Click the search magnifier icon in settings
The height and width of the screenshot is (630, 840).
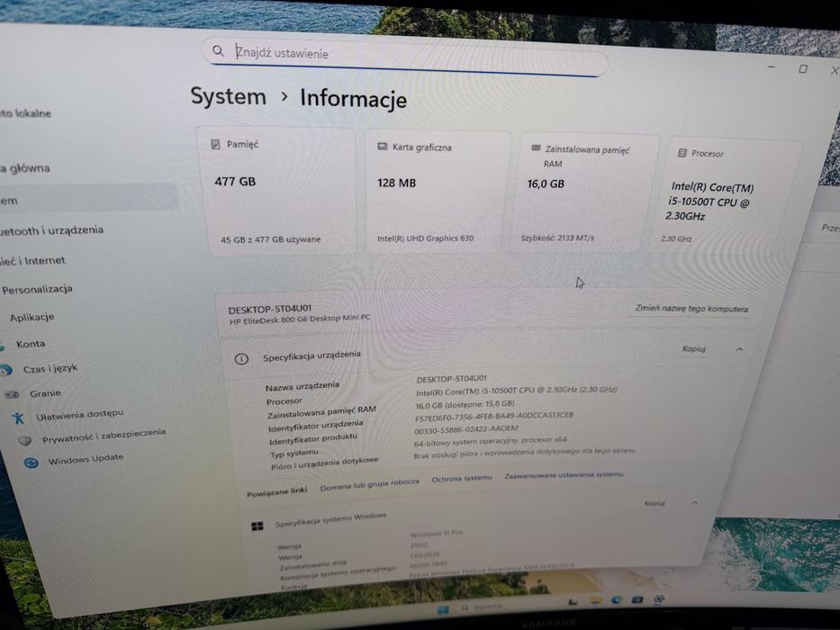pos(218,51)
